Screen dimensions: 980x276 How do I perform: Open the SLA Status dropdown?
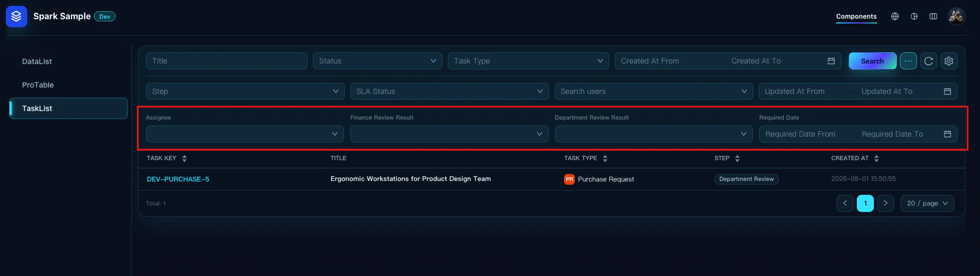click(449, 91)
